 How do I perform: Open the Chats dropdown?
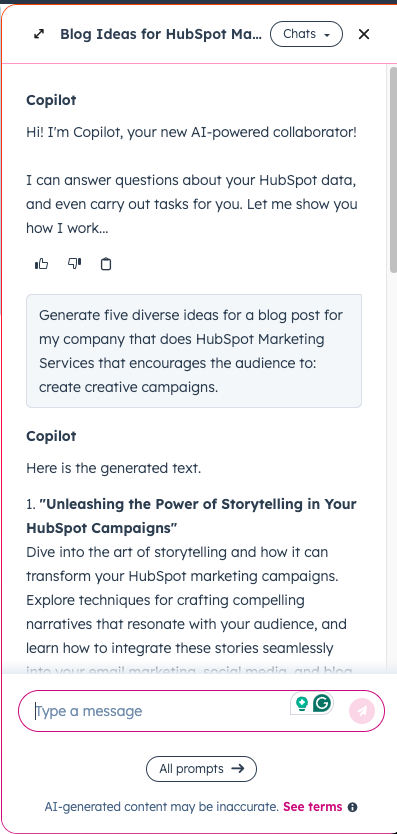point(307,34)
